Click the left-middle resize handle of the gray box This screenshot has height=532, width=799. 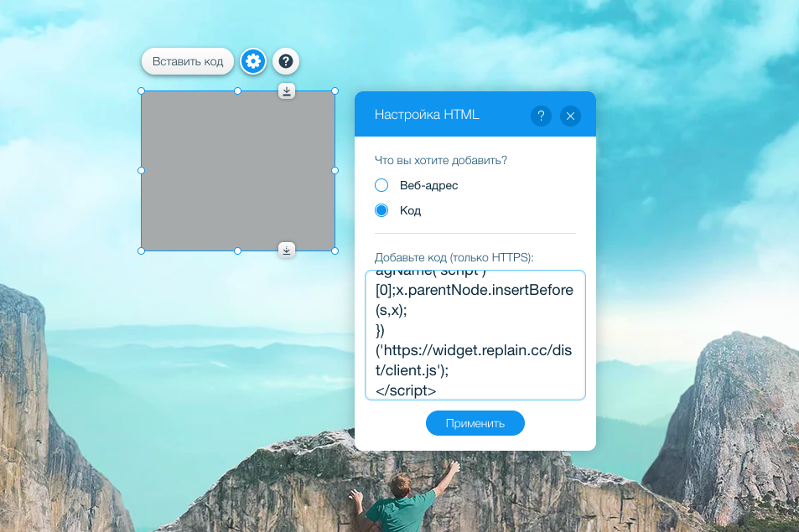142,171
